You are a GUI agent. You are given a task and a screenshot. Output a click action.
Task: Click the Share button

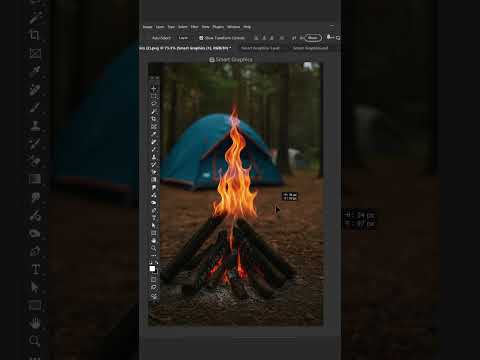tap(313, 38)
